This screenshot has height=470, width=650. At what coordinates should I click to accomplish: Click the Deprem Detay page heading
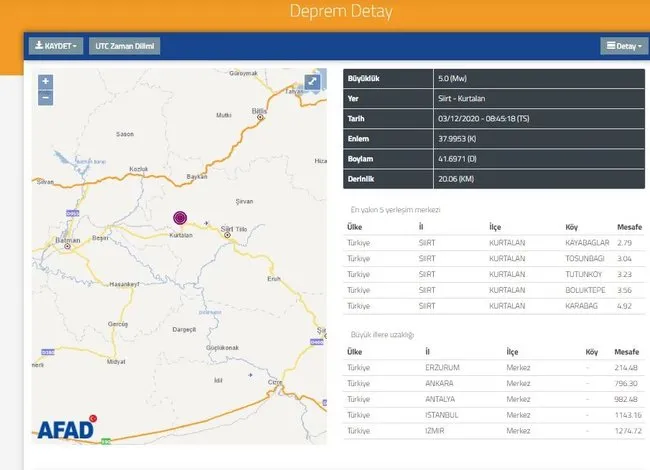340,12
